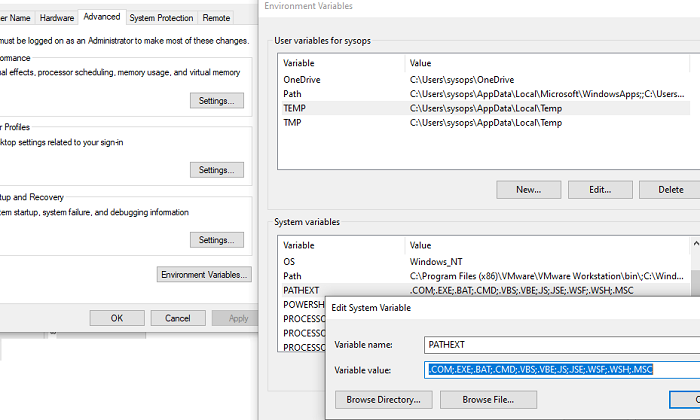The width and height of the screenshot is (700, 420).
Task: Select the TEMP user variable row
Action: tap(484, 108)
